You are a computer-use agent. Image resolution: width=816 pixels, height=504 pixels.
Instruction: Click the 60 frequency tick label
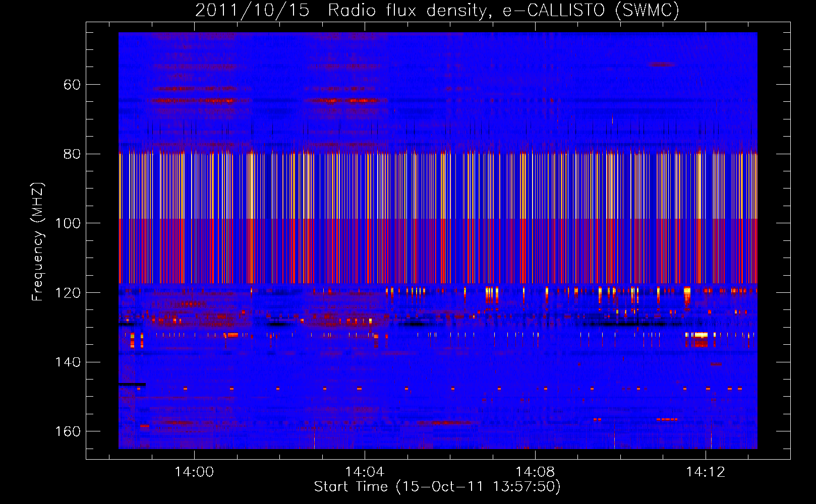pos(72,85)
